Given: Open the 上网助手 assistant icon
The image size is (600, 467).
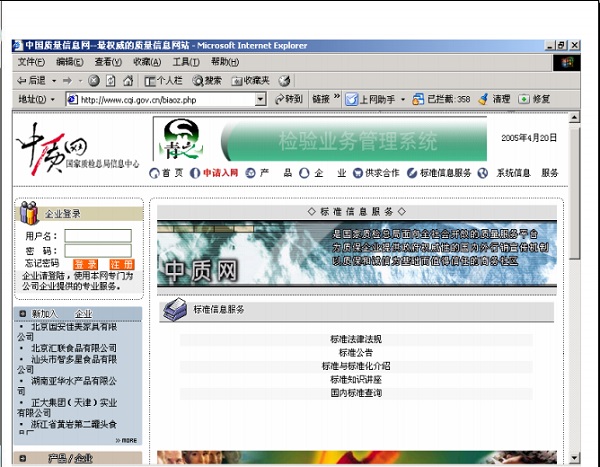Looking at the screenshot, I should (351, 100).
